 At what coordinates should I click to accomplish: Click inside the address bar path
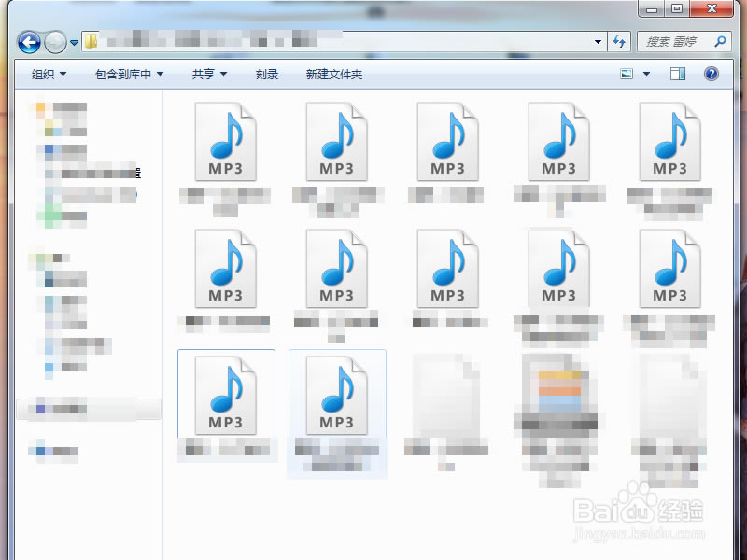point(343,41)
